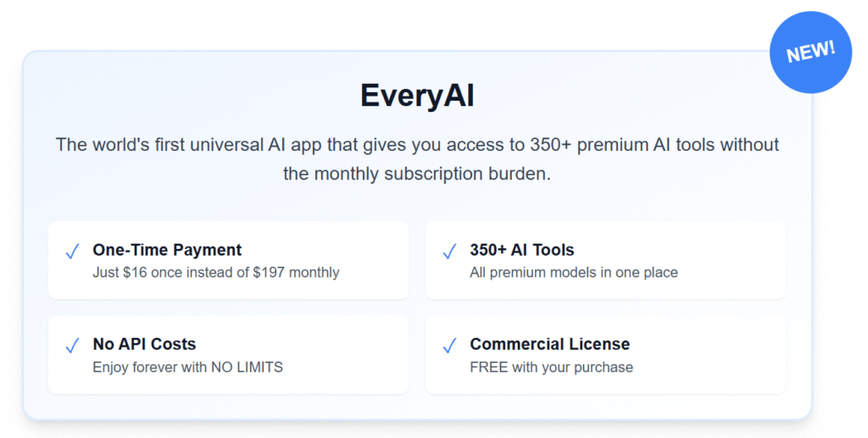Screen dimensions: 868x438
Task: Click checkmark beside One-Time Payment
Action: [x=73, y=251]
